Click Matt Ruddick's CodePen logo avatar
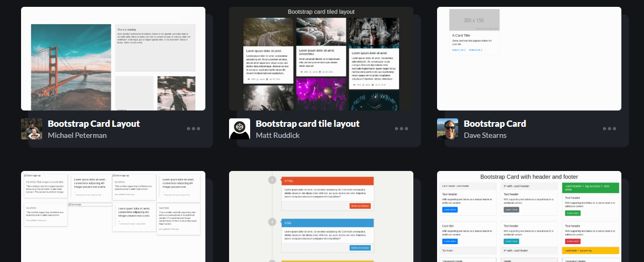Screen dimensions: 644x262 pyautogui.click(x=240, y=129)
